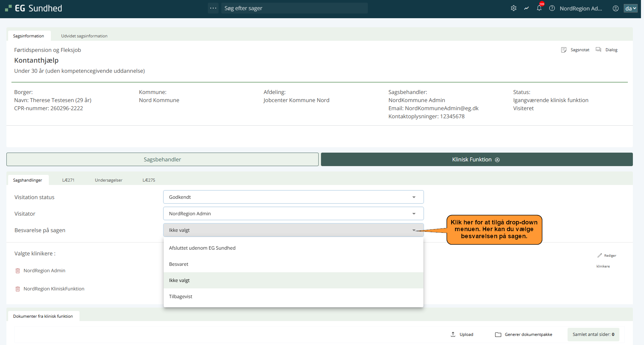The width and height of the screenshot is (644, 345).
Task: Open the Dialog chat icon
Action: point(599,50)
